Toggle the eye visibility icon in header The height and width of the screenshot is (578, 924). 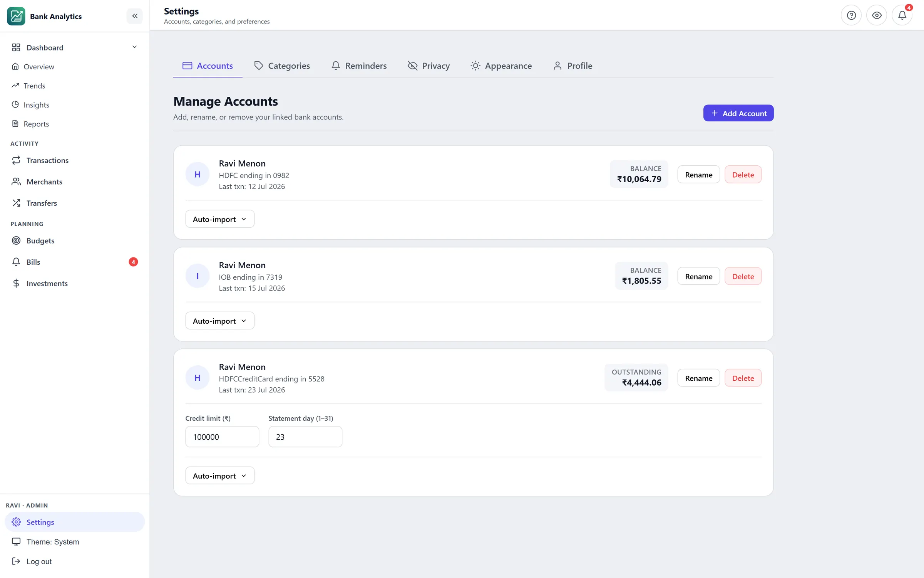877,15
